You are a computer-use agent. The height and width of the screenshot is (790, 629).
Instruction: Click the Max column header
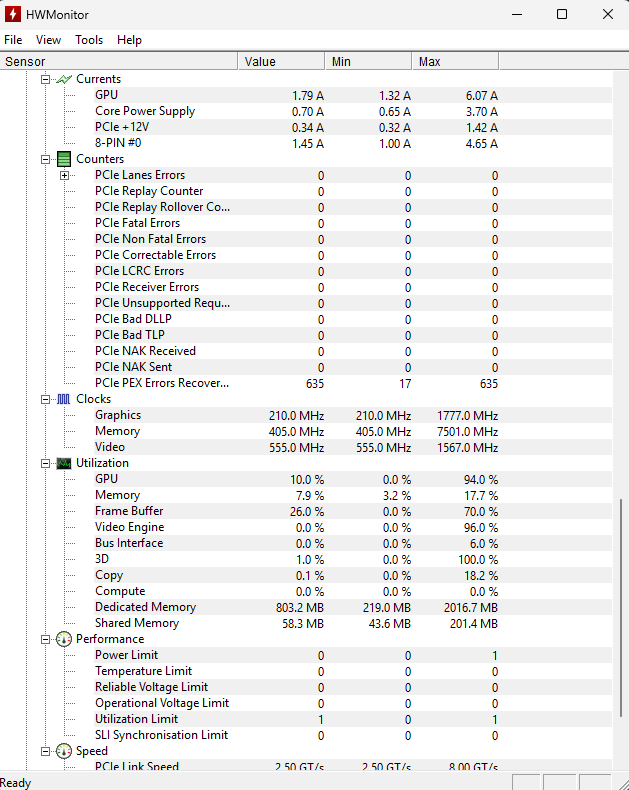tap(456, 61)
